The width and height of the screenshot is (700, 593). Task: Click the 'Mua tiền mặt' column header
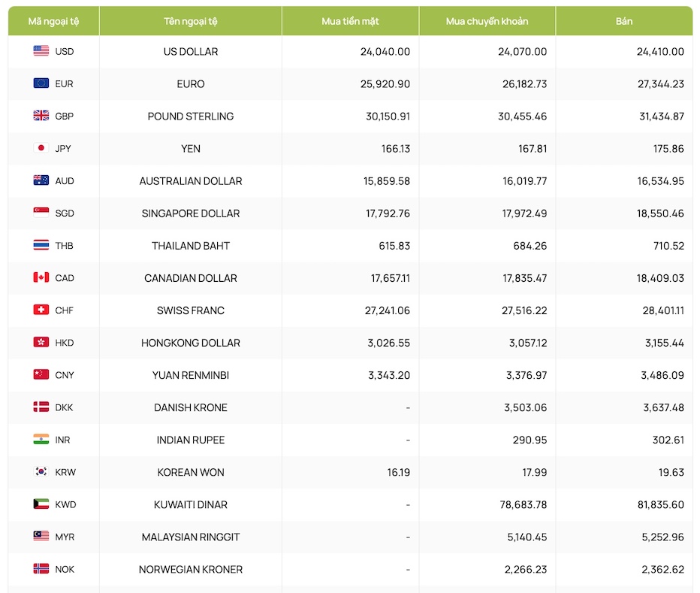point(350,21)
